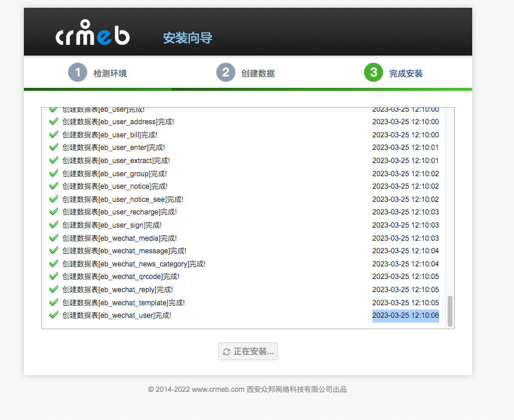Screen dimensions: 514x420
Task: Select the 完成安装 step label
Action: click(x=406, y=73)
